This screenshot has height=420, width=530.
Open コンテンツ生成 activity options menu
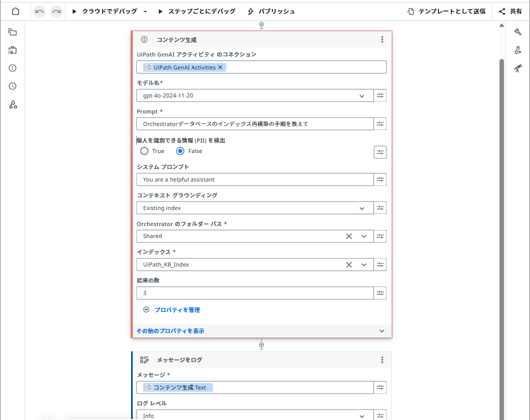coord(382,39)
